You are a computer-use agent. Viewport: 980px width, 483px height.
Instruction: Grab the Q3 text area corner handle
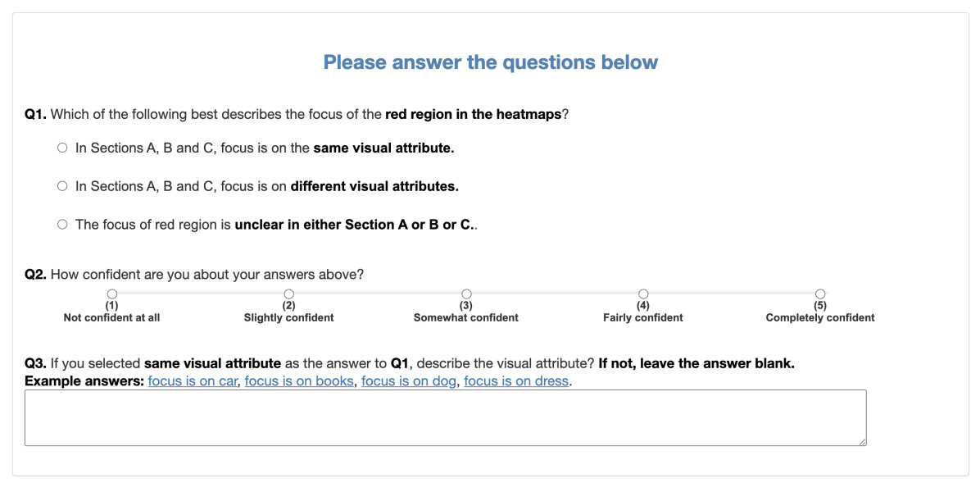click(863, 442)
